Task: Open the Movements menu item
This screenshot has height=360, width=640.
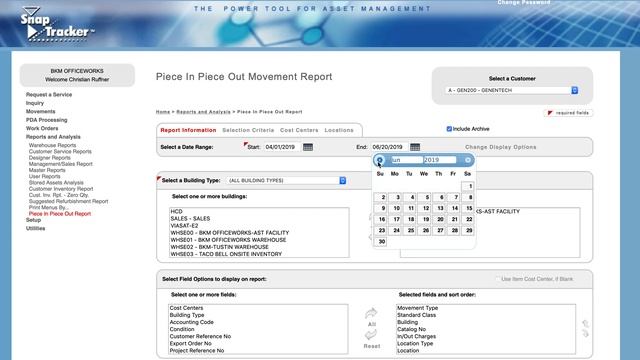Action: point(40,111)
